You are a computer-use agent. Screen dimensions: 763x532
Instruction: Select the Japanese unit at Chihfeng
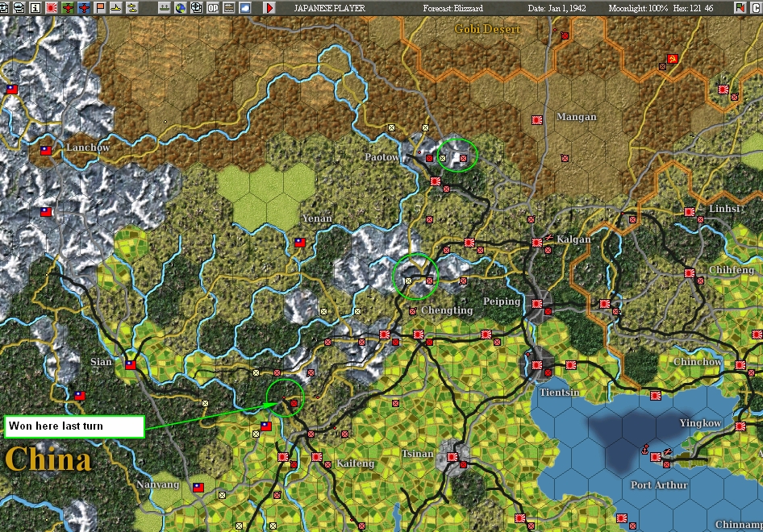690,272
